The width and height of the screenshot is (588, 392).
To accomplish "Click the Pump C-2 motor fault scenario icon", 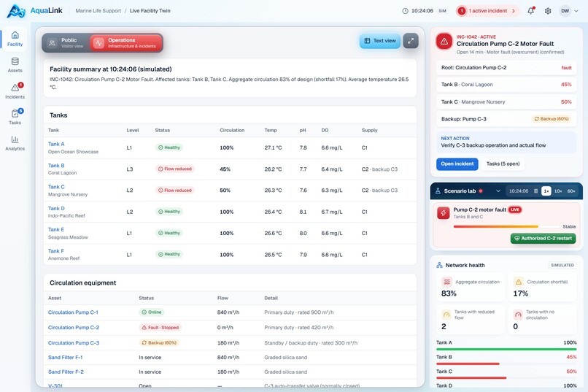I will coord(444,213).
